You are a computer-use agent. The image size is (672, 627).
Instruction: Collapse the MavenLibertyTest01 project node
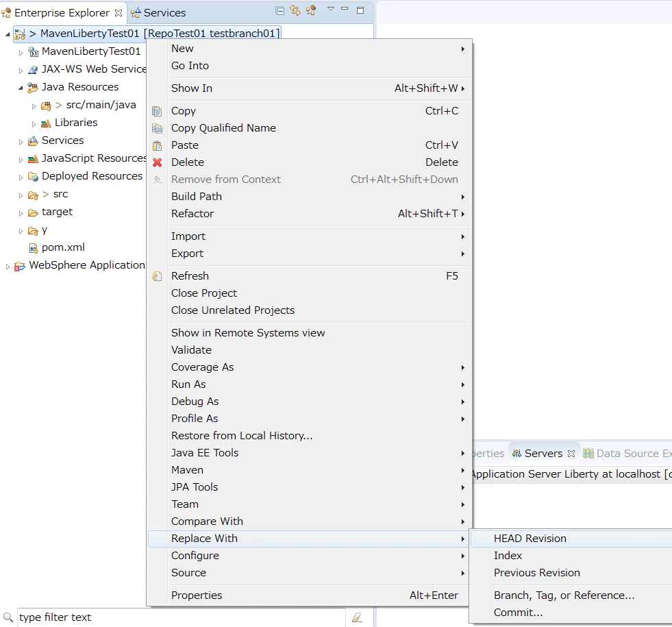coord(8,34)
